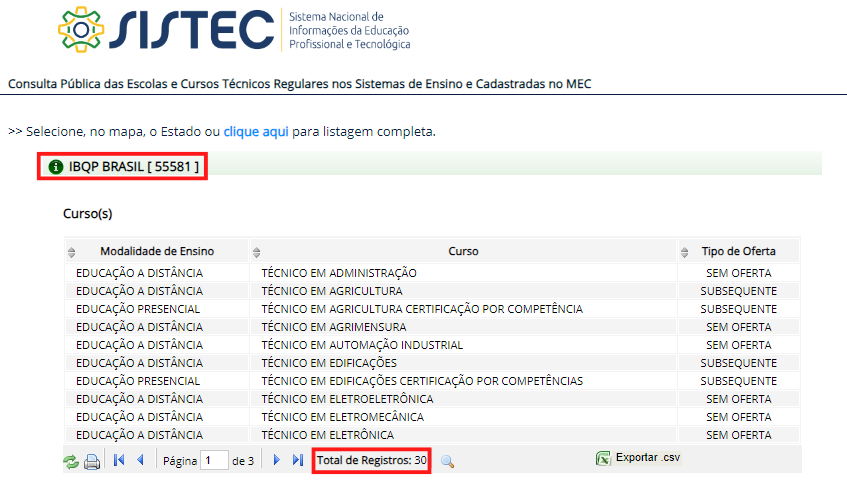The width and height of the screenshot is (847, 498).
Task: Sort by Tipo de Oferta arrows
Action: (x=684, y=252)
